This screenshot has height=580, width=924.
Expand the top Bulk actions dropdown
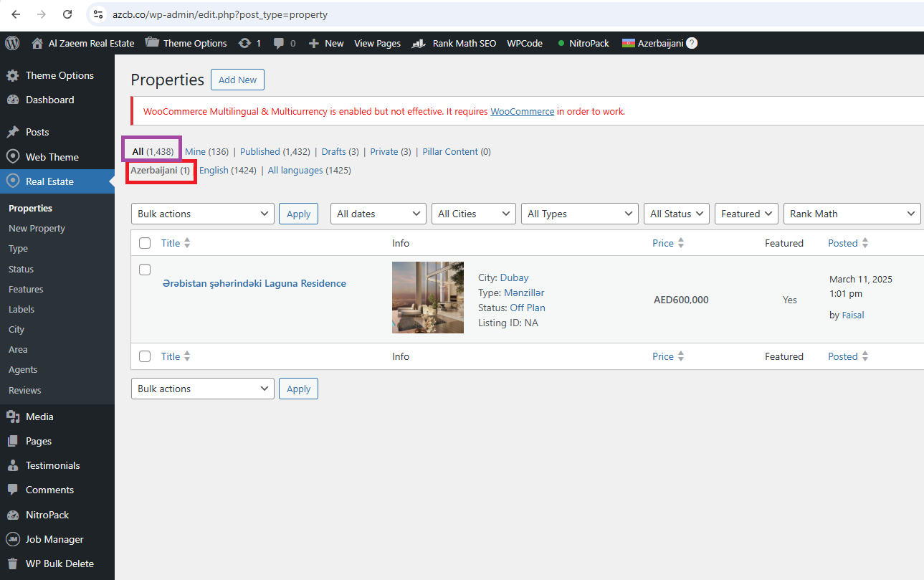(202, 214)
